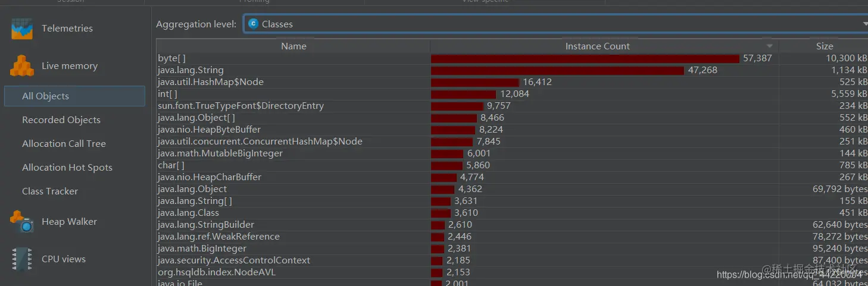Click the 12,084 instance count value
Image resolution: width=868 pixels, height=286 pixels.
[x=514, y=94]
